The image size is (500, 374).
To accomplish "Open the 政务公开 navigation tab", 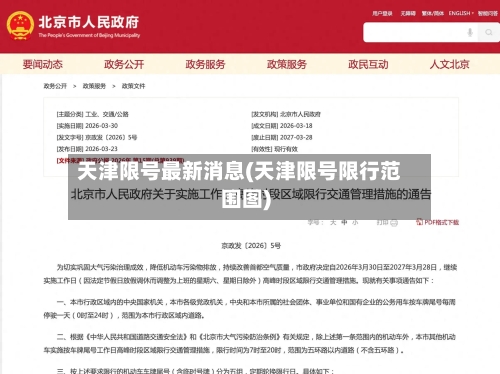I will (124, 64).
